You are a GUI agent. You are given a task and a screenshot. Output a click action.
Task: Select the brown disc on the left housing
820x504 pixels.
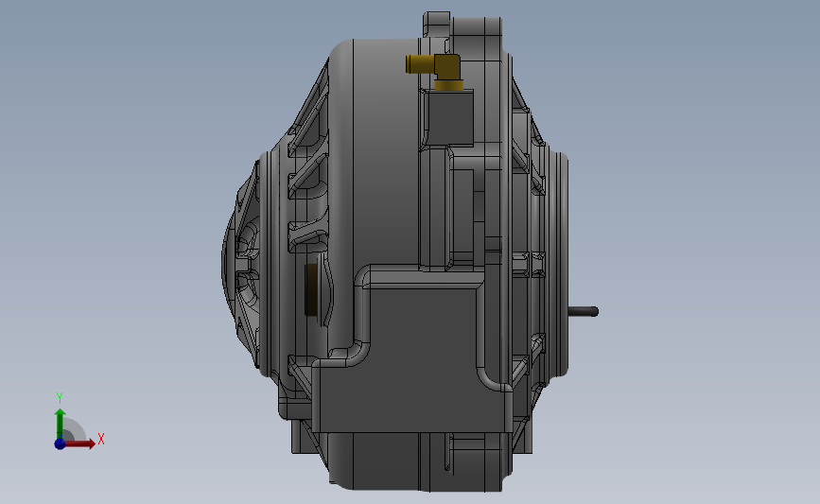(310, 289)
